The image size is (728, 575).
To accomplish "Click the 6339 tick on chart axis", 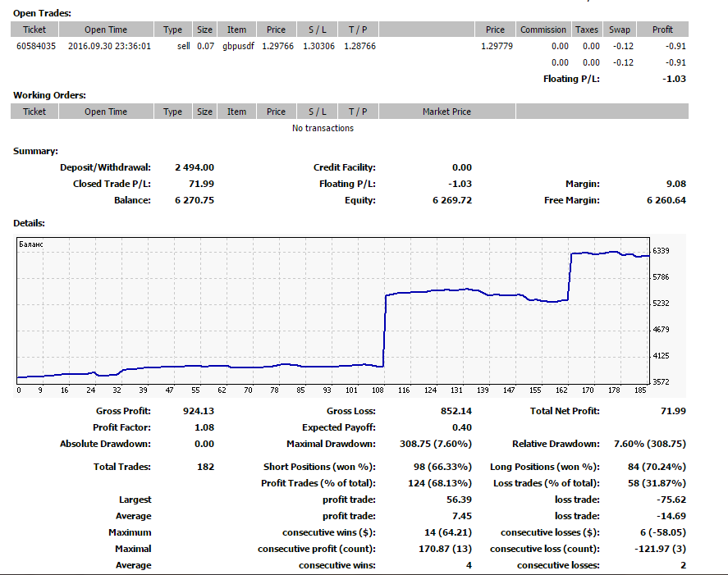I will [662, 251].
